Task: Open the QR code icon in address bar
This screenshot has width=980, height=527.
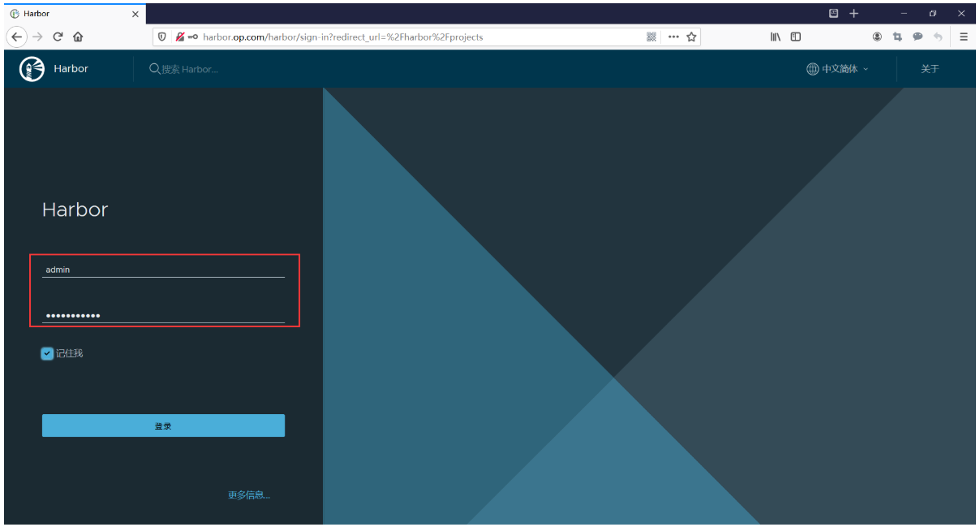Action: tap(651, 37)
